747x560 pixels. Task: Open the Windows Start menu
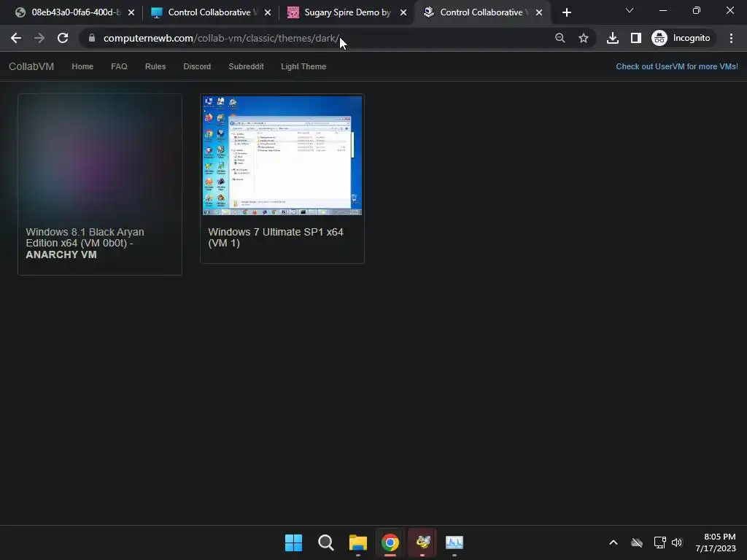pyautogui.click(x=293, y=542)
